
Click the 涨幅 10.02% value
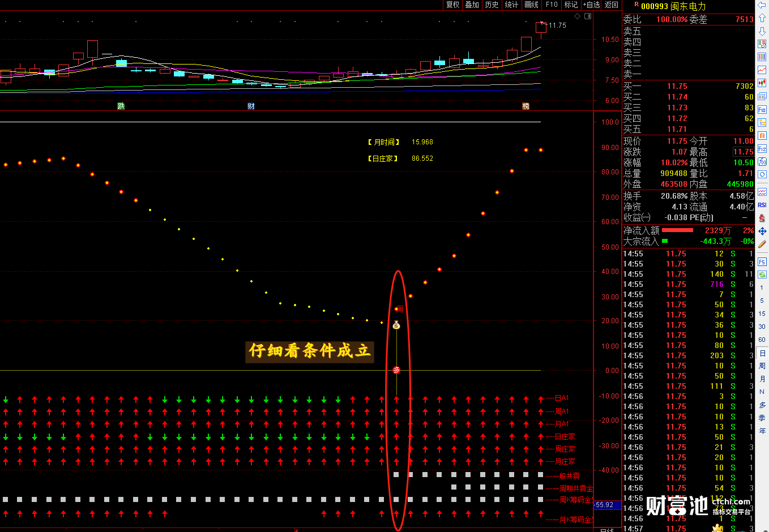pyautogui.click(x=674, y=162)
